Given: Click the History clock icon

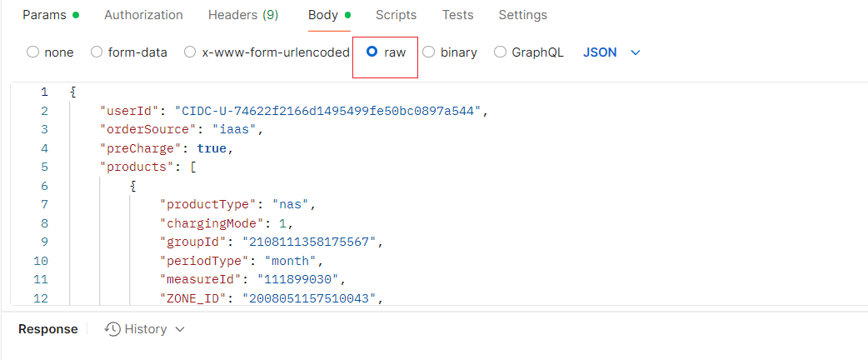Looking at the screenshot, I should pyautogui.click(x=112, y=330).
